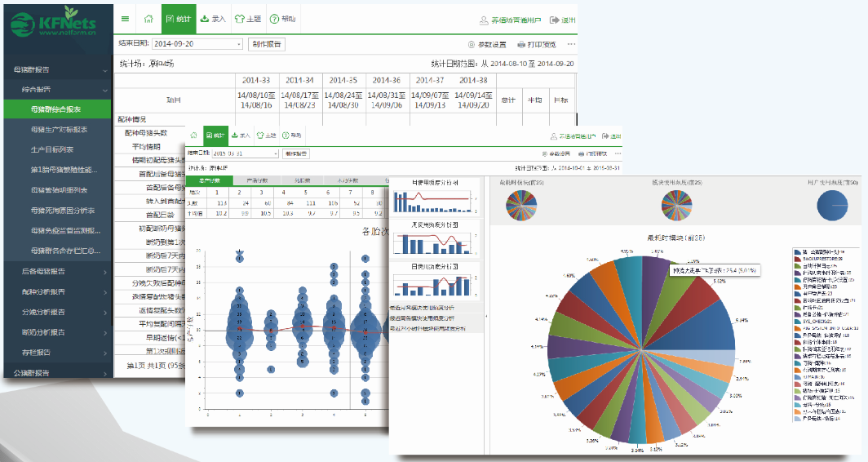This screenshot has width=868, height=462.
Task: Click the 平均情期 row label
Action: point(146,147)
